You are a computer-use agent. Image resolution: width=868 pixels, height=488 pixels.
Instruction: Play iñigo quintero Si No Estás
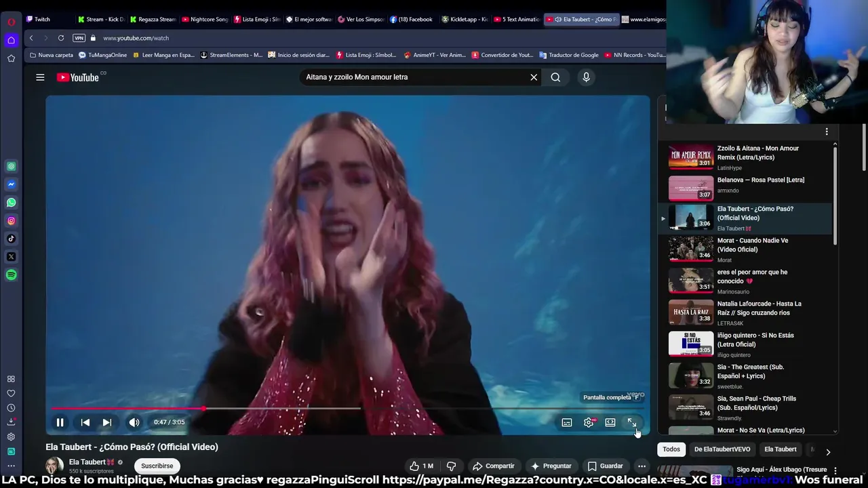point(746,344)
